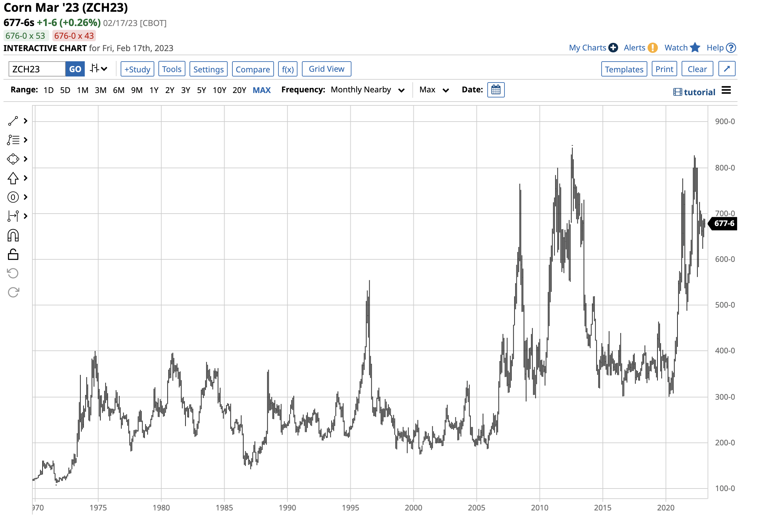The height and width of the screenshot is (532, 774).
Task: Switch to the 5Y range
Action: (201, 90)
